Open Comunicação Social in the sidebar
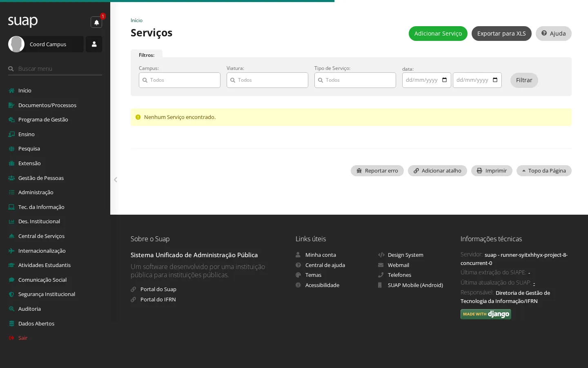This screenshot has width=588, height=368. (x=55, y=280)
